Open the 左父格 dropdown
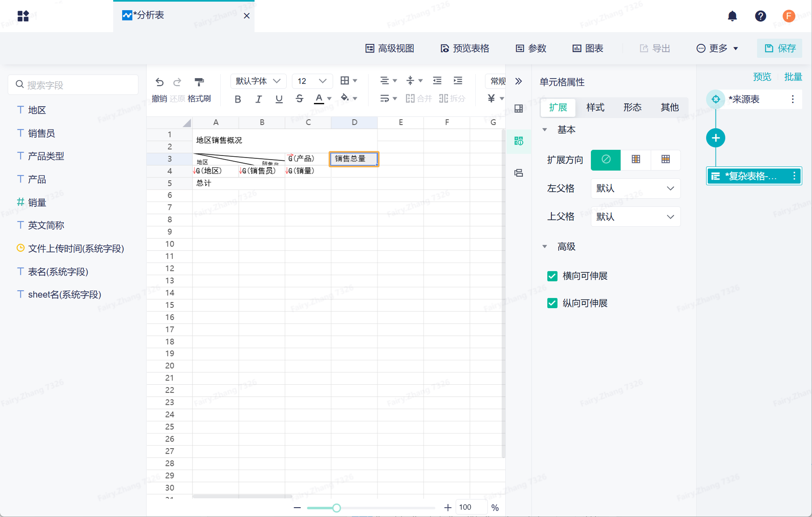 point(635,188)
